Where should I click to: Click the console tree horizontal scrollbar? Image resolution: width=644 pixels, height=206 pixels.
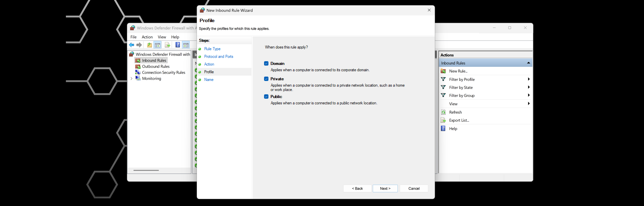(x=146, y=170)
